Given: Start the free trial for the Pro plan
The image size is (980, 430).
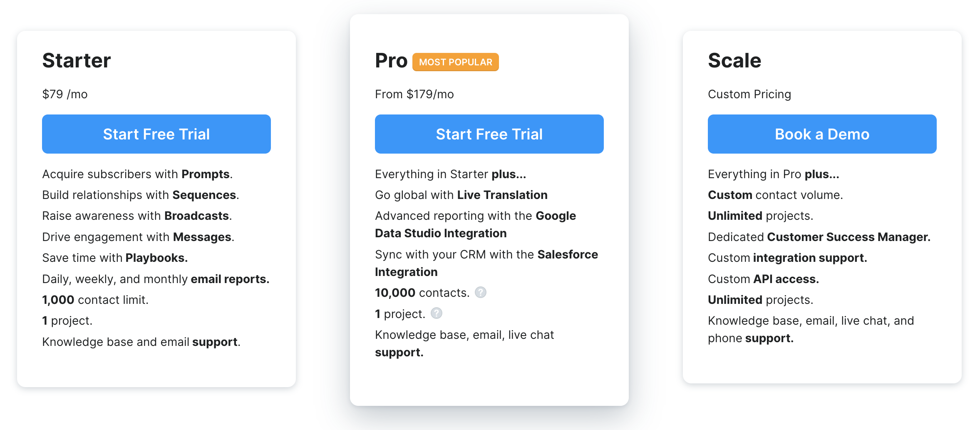Looking at the screenshot, I should click(x=489, y=134).
